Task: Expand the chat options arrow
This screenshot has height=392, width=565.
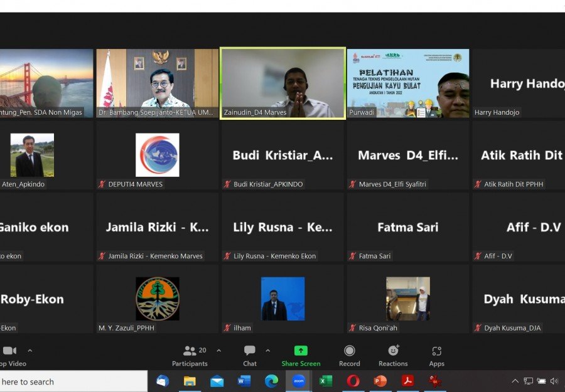Action: pos(267,351)
